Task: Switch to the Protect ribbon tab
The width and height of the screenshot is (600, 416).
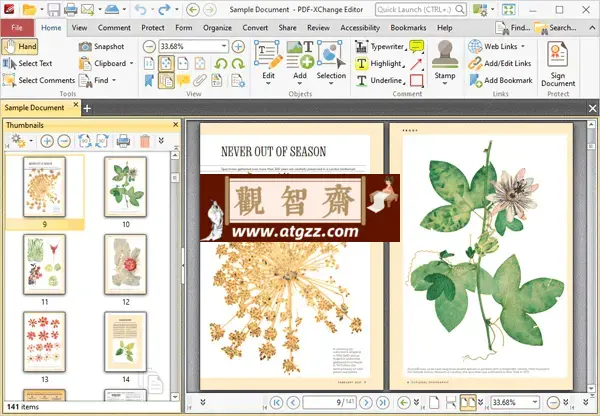Action: click(x=153, y=28)
